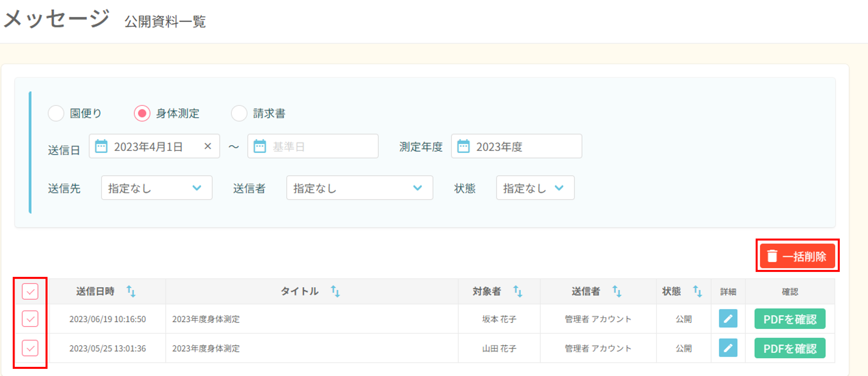Click trash icon on 一括削除 button
This screenshot has width=868, height=376.
point(772,256)
